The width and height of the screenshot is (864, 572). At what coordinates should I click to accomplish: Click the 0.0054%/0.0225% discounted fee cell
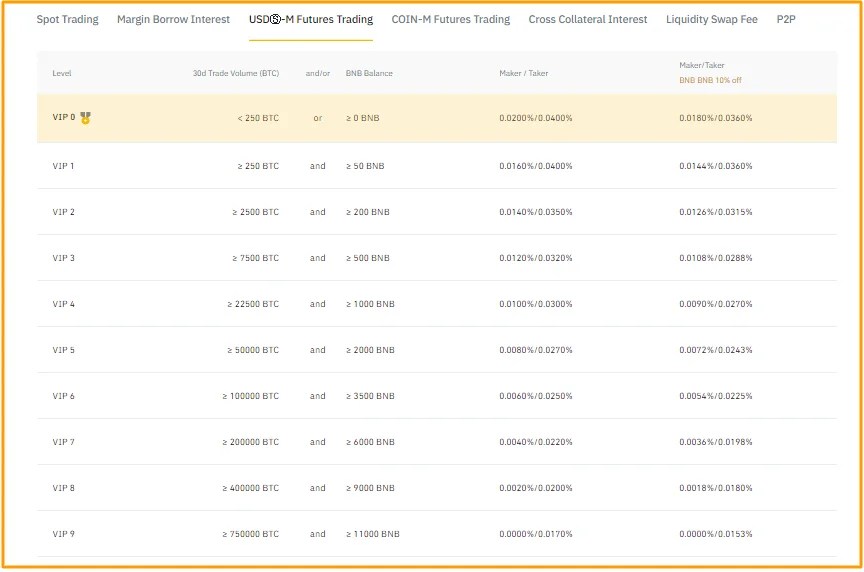(716, 396)
